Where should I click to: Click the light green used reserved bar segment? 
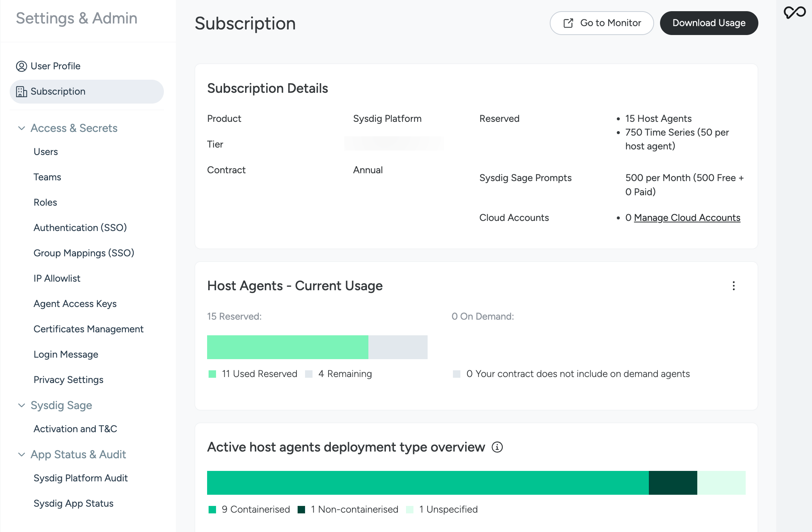click(288, 347)
